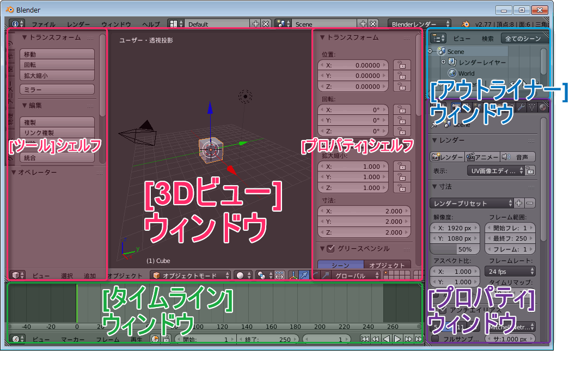Screen dimensions: 588x374
Task: Delete the Scene using its X icon
Action: point(373,24)
